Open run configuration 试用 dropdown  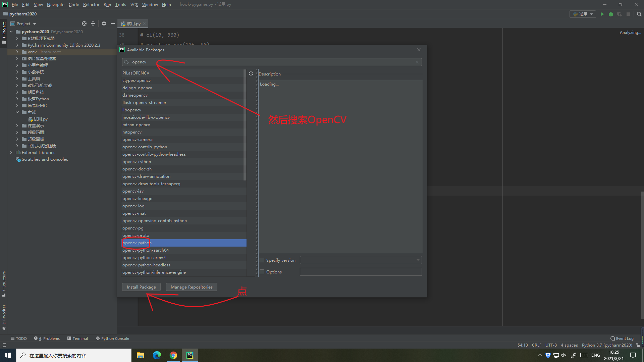point(583,14)
